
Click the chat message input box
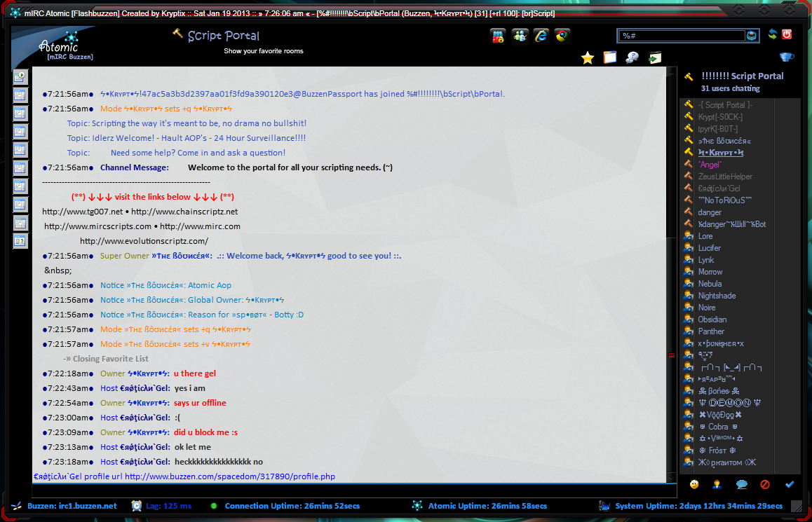pyautogui.click(x=353, y=490)
